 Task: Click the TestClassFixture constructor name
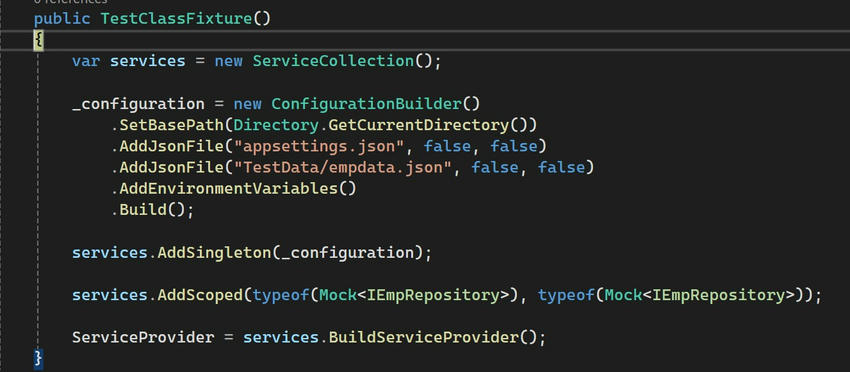click(x=176, y=18)
